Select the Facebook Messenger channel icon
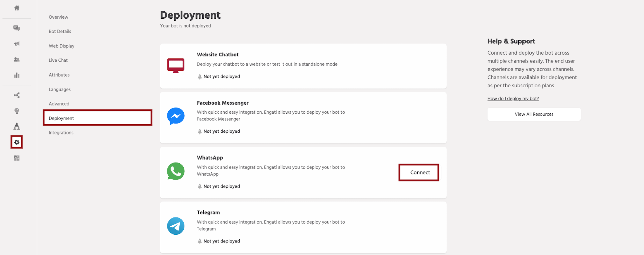644x255 pixels. 176,116
